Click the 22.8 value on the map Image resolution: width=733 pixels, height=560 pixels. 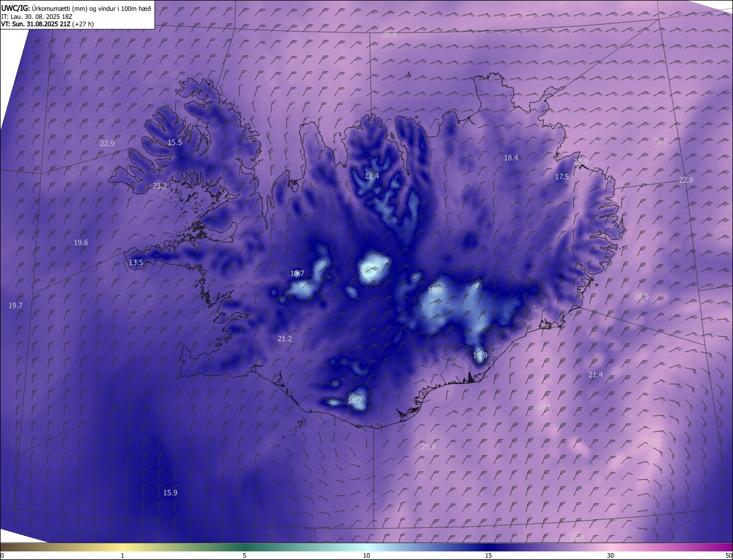[x=686, y=180]
